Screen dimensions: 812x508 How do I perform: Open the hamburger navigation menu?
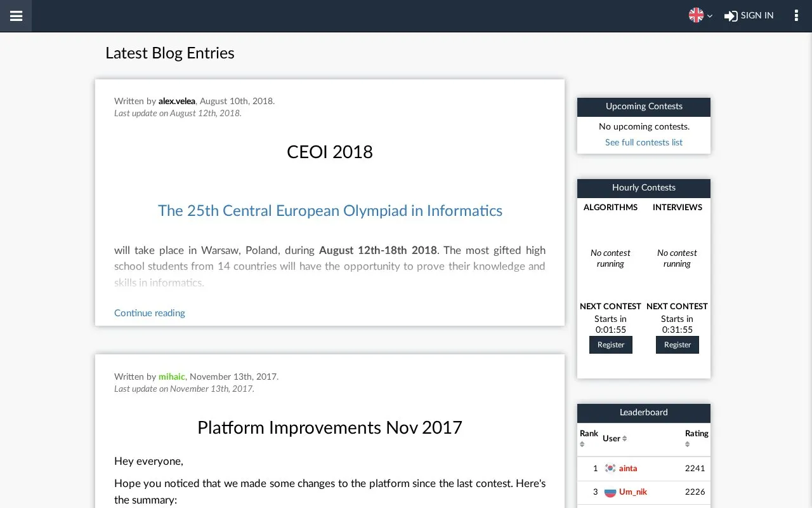coord(16,16)
